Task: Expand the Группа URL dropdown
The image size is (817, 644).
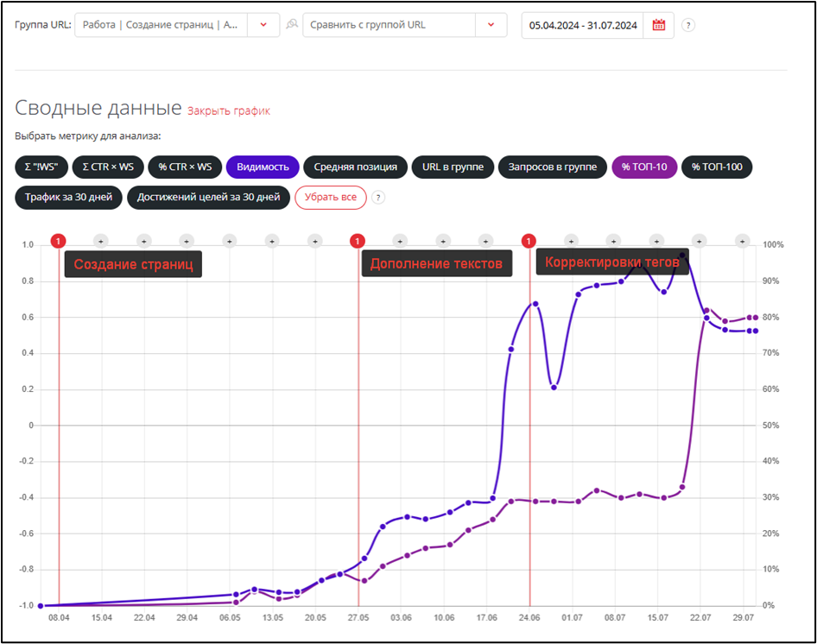Action: (x=263, y=25)
